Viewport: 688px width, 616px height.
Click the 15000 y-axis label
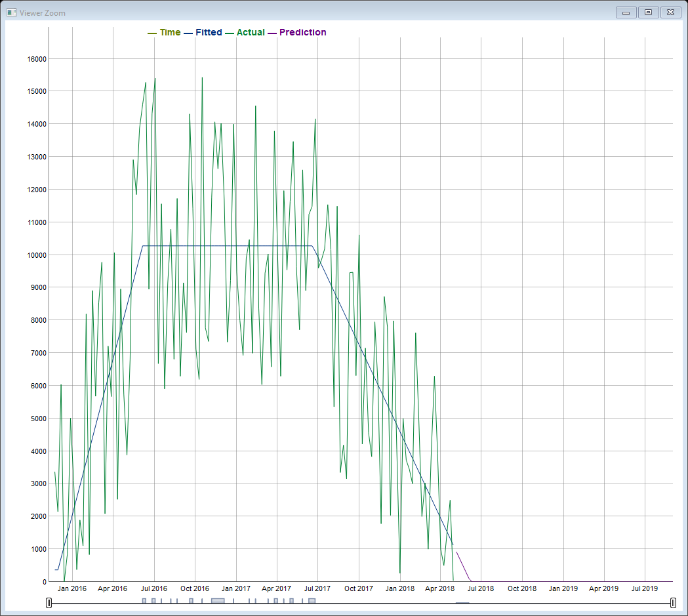click(x=37, y=92)
